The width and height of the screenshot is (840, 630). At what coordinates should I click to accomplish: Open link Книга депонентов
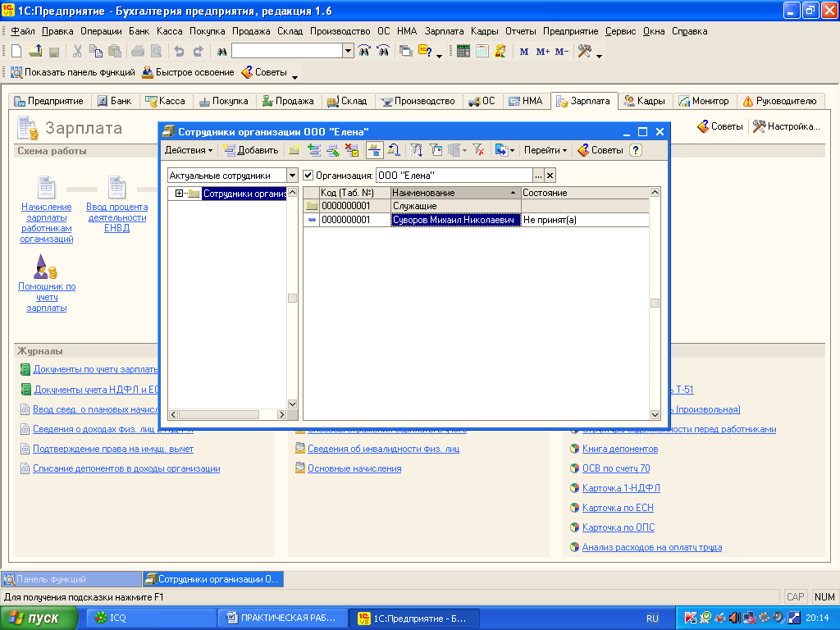[x=620, y=449]
